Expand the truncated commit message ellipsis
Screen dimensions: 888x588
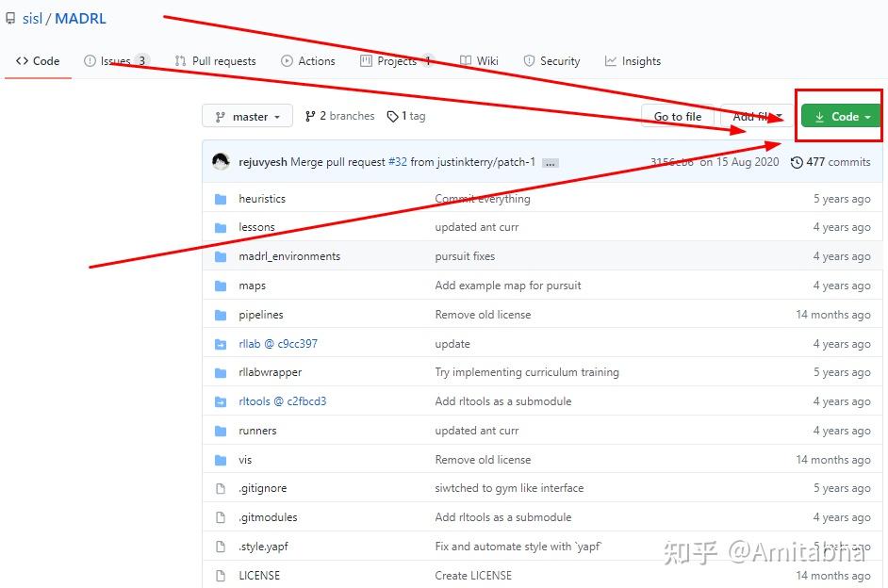(x=550, y=162)
